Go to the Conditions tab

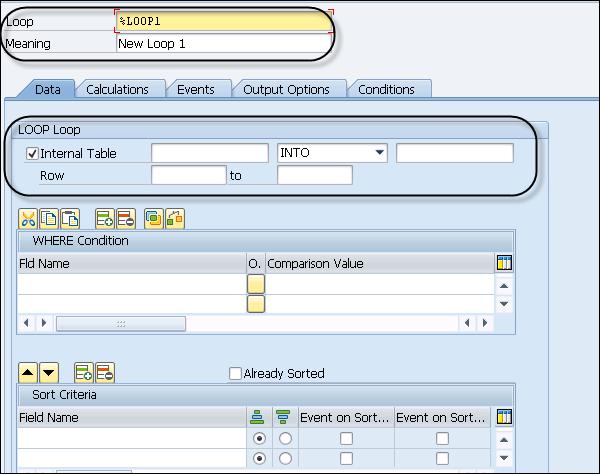[x=386, y=89]
